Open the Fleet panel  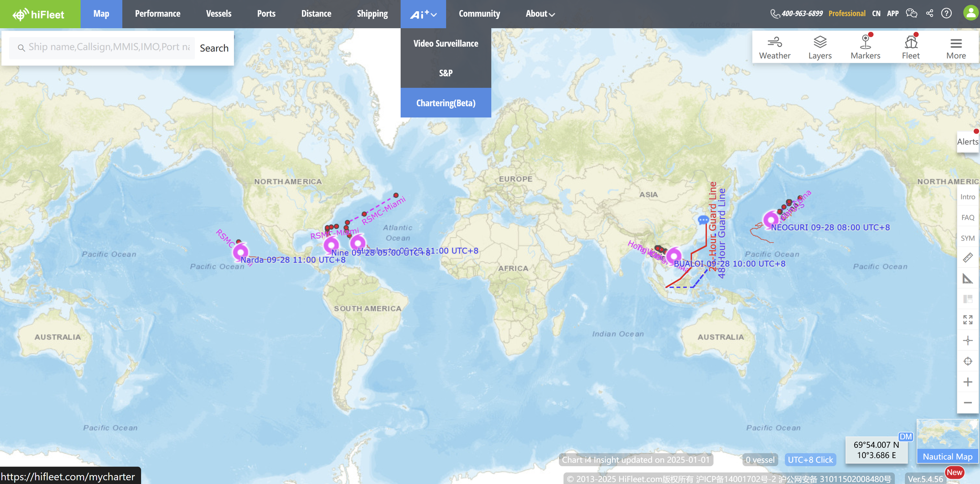click(910, 47)
